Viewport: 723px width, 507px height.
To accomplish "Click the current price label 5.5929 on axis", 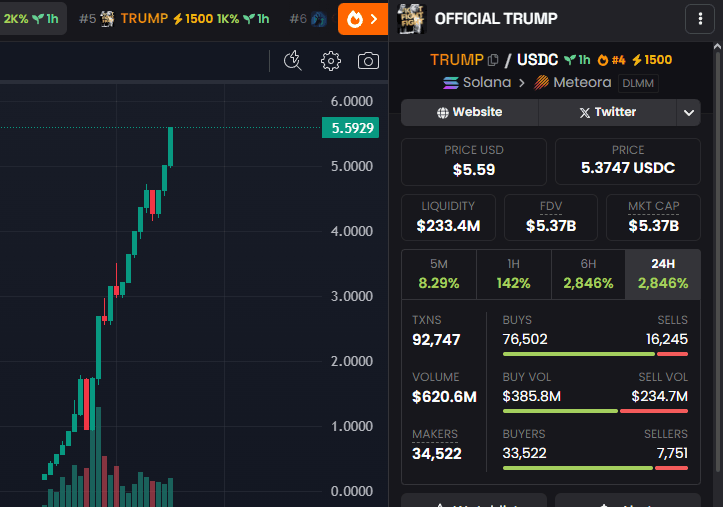I will click(x=350, y=128).
